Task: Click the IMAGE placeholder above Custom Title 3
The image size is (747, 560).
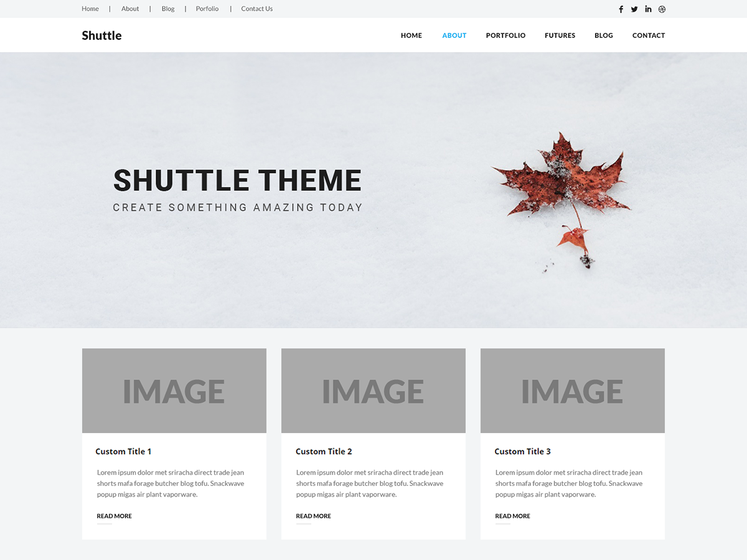Action: (x=572, y=391)
